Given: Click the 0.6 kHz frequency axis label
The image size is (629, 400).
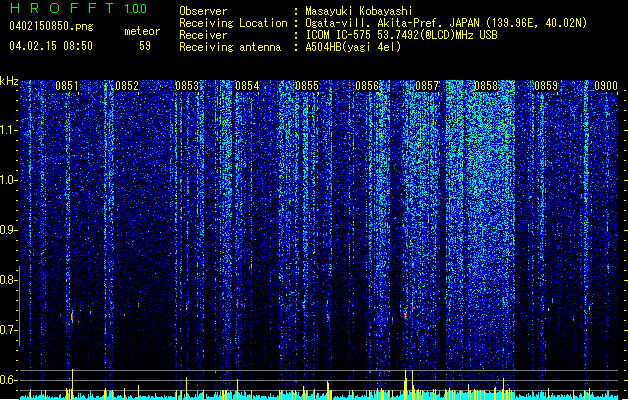Looking at the screenshot, I should [9, 380].
